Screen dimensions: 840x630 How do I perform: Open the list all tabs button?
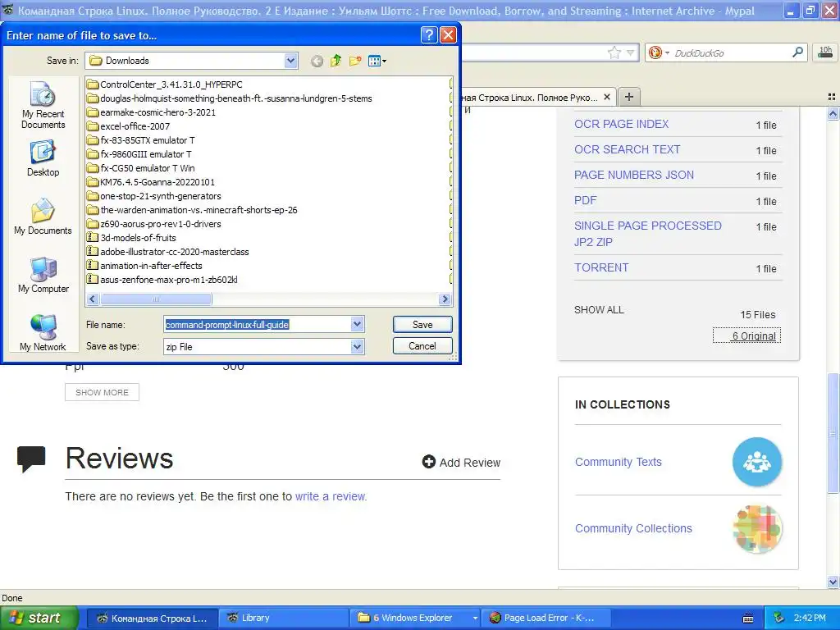(832, 97)
